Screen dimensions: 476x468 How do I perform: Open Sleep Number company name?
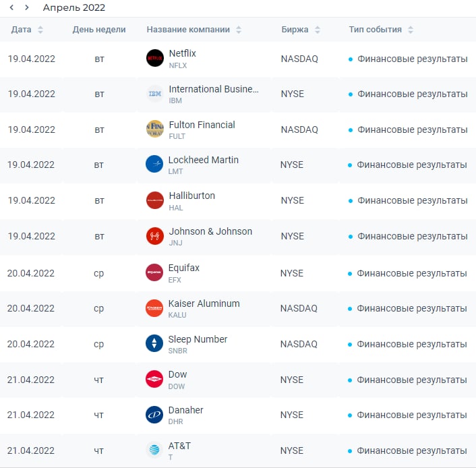(198, 339)
